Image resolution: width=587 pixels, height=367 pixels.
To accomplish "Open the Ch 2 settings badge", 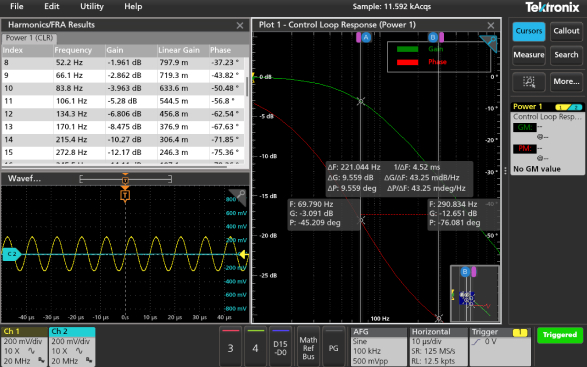I will (x=72, y=347).
